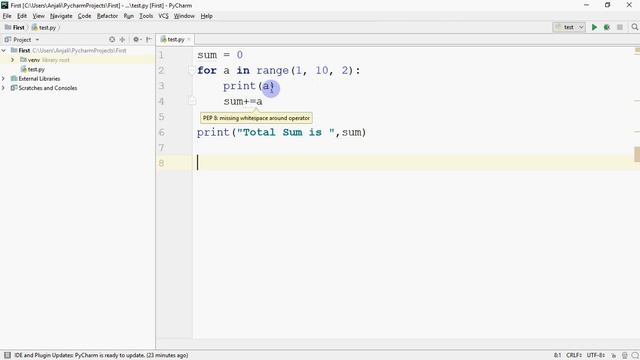640x360 pixels.
Task: Click the 8:1 cursor position indicator
Action: coord(558,356)
